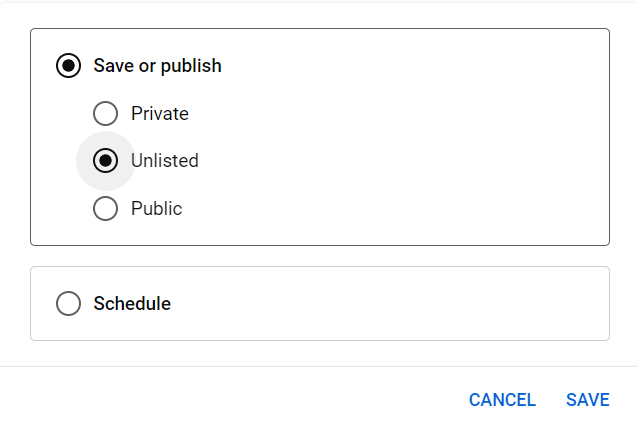
Task: Click the SAVE button
Action: 587,400
